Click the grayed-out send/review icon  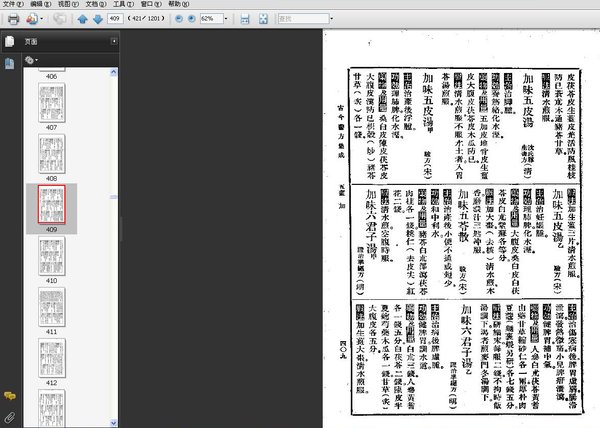(x=60, y=18)
